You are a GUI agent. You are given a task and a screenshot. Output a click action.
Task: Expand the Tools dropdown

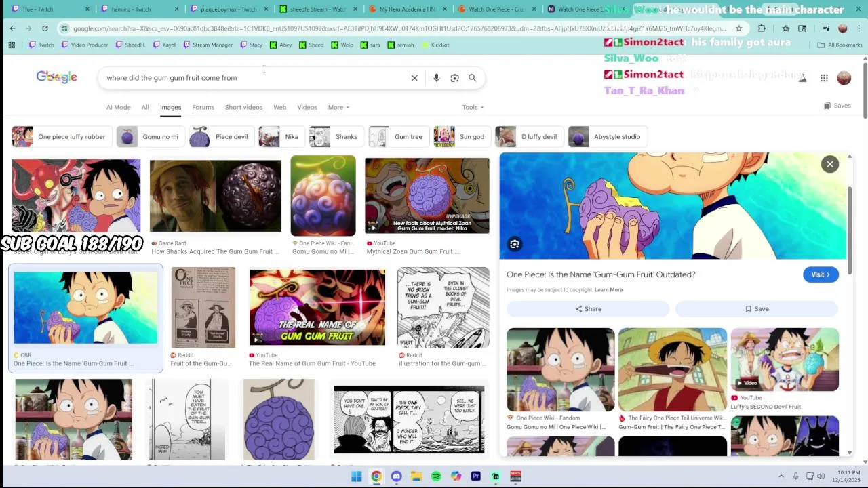[473, 107]
